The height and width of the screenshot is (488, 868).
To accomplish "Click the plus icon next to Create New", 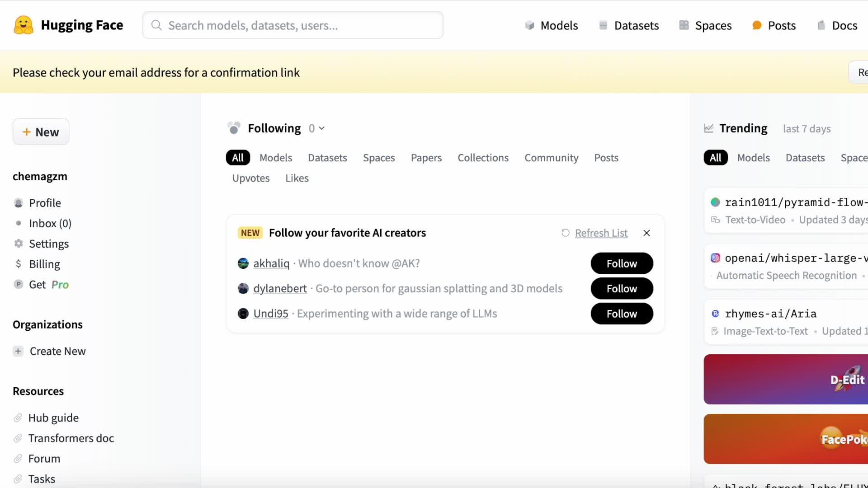I will [x=18, y=352].
